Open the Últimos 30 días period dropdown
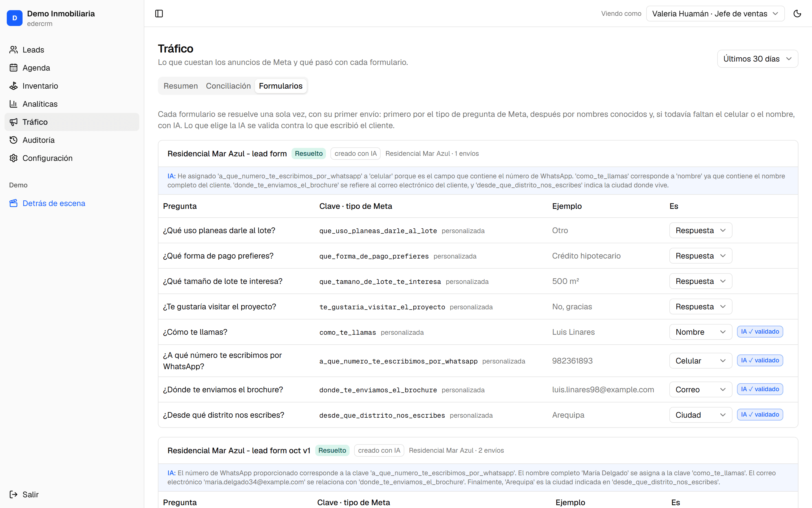Image resolution: width=812 pixels, height=508 pixels. coord(757,59)
